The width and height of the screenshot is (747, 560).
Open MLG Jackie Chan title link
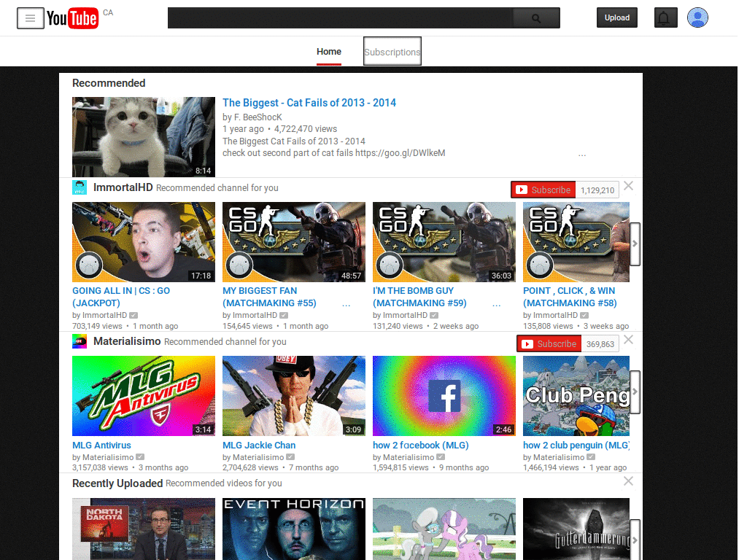pyautogui.click(x=259, y=446)
